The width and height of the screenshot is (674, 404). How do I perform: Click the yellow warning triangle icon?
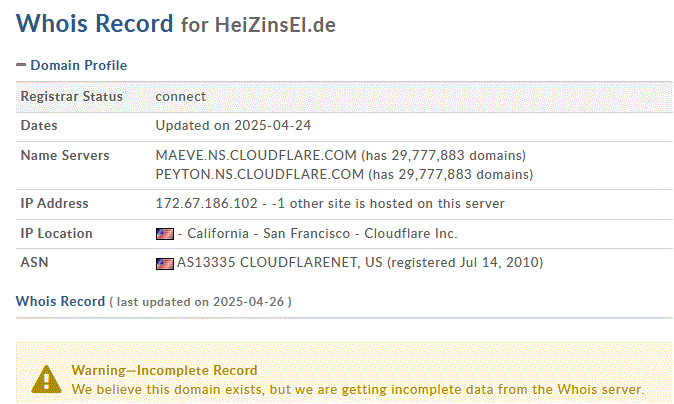pos(46,380)
